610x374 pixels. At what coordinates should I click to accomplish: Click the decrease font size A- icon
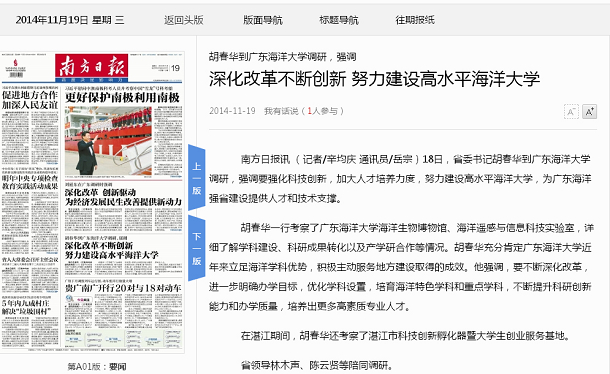pos(571,112)
